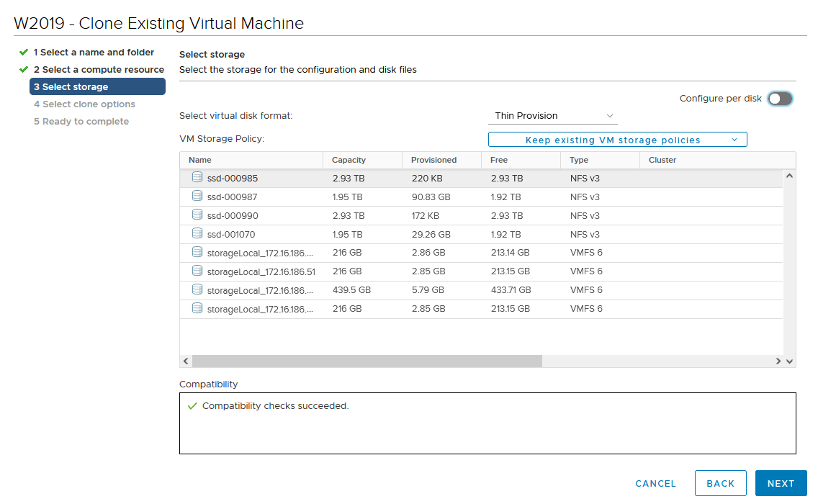Click the datastore icon for storageLocal_172.16.186.51
Screen dimensions: 818x504
pyautogui.click(x=197, y=271)
